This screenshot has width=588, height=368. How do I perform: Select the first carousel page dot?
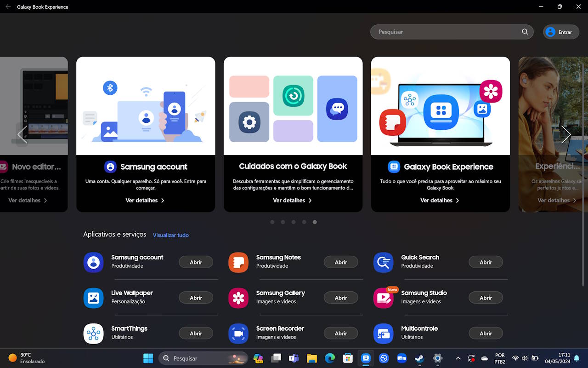[x=272, y=222]
